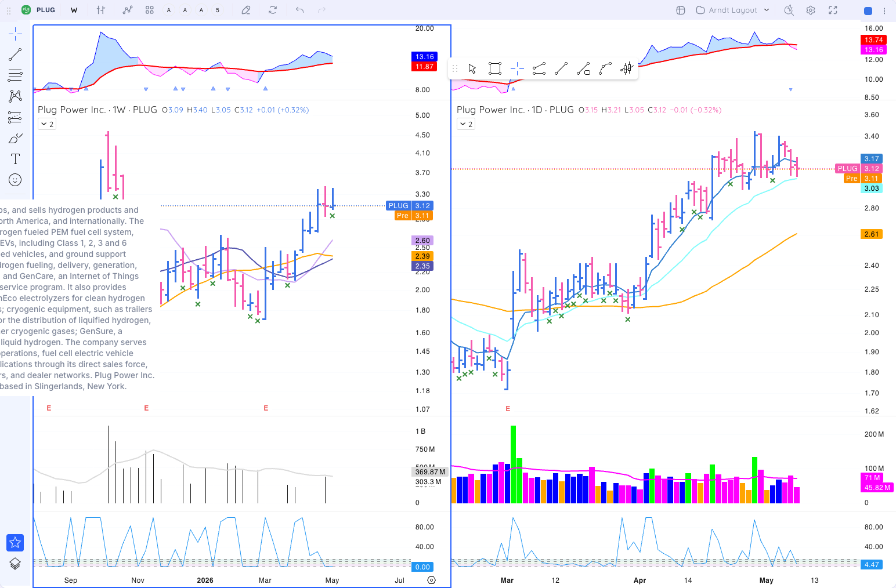The width and height of the screenshot is (896, 588).
Task: Click the orange Pre 3.11 label on daily chart
Action: pyautogui.click(x=863, y=179)
